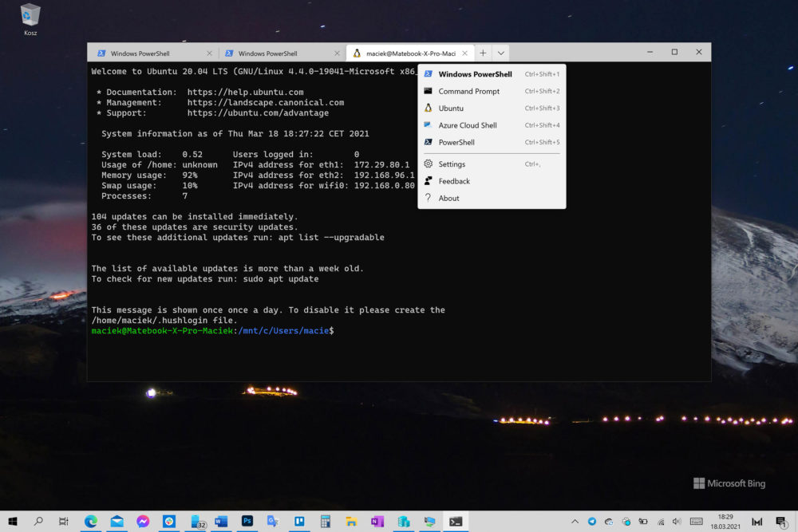The height and width of the screenshot is (532, 798).
Task: Open About in the dropdown menu
Action: point(492,199)
